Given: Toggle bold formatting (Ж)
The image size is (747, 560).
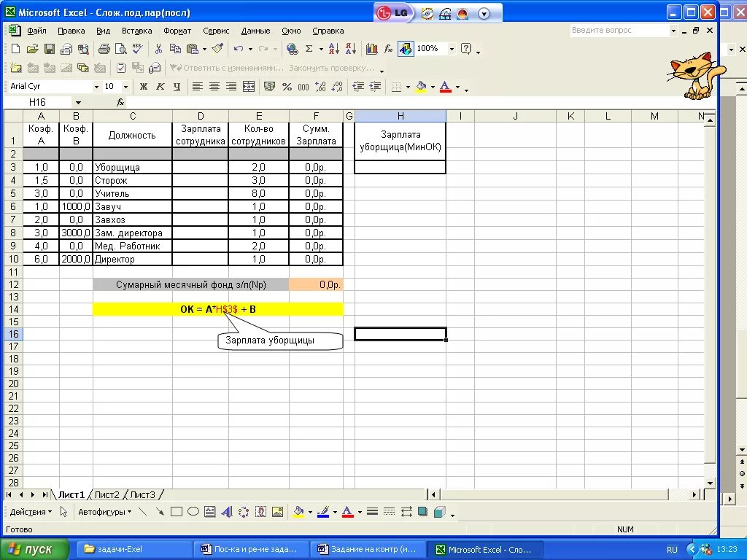Looking at the screenshot, I should (144, 86).
